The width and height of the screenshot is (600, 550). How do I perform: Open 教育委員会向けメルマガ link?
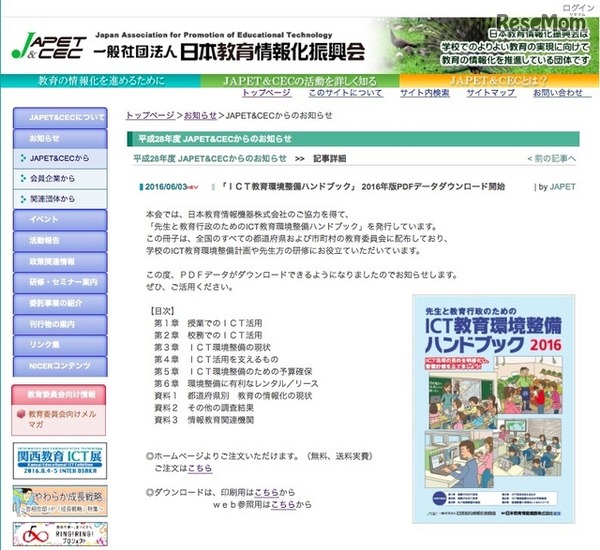(62, 419)
